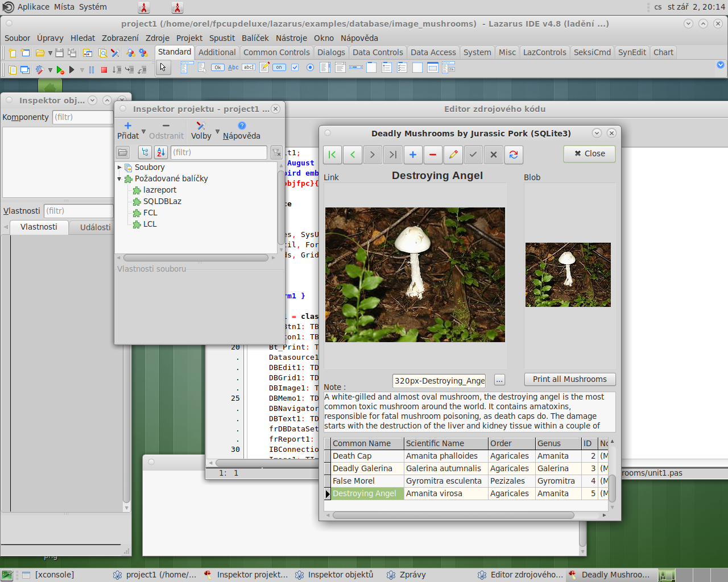Insert a new record with plus icon
Screen dimensions: 728x582
point(413,155)
